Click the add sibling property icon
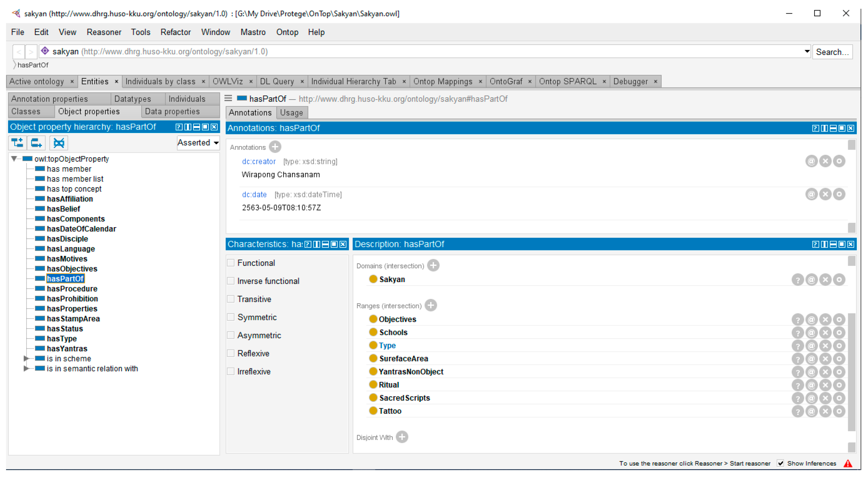This screenshot has height=477, width=868. pyautogui.click(x=36, y=143)
